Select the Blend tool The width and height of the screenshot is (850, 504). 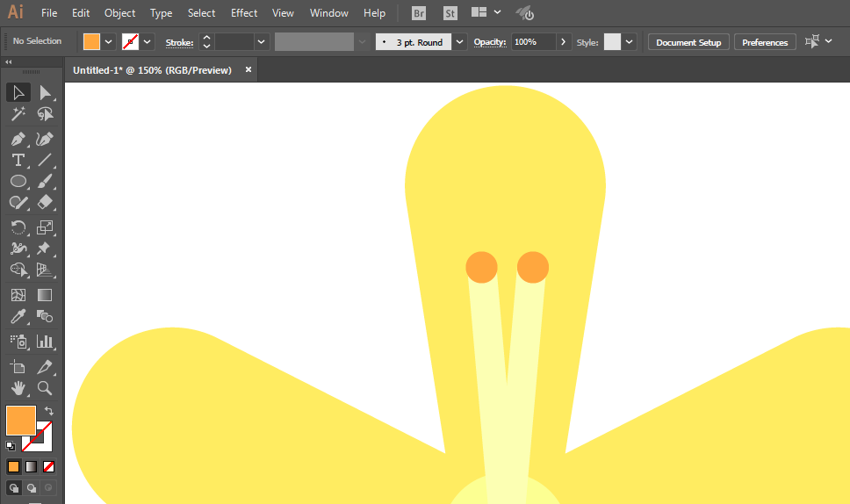[x=45, y=316]
